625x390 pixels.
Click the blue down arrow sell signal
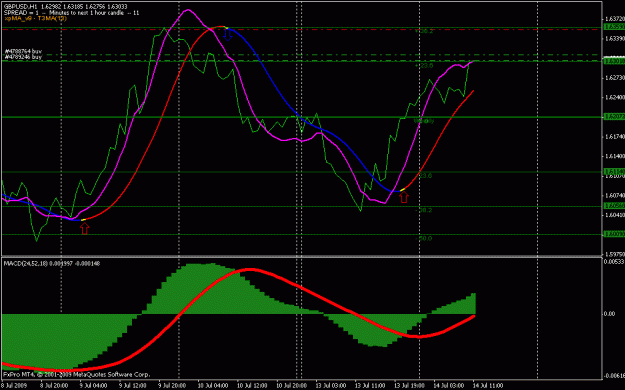tap(227, 35)
